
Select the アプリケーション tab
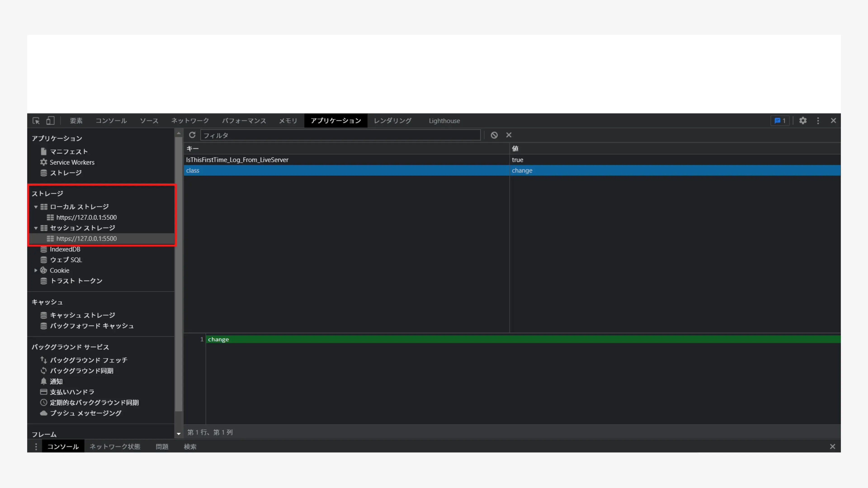coord(336,121)
